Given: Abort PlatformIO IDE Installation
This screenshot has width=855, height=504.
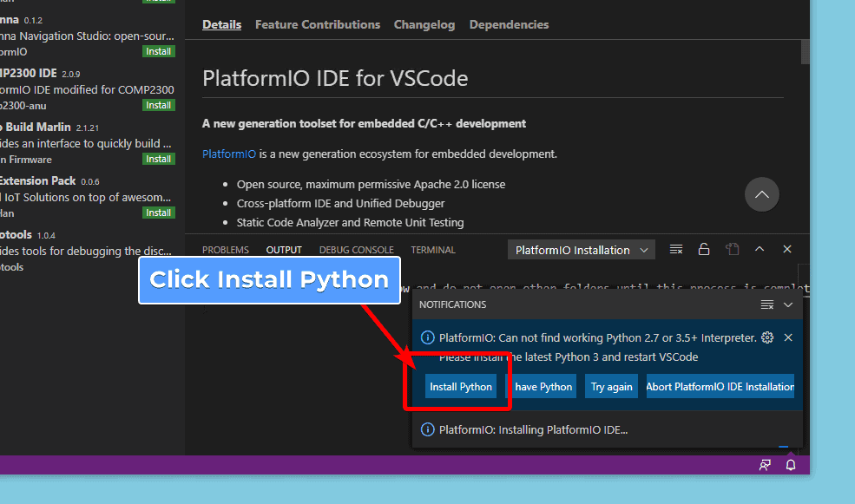Looking at the screenshot, I should coord(720,386).
